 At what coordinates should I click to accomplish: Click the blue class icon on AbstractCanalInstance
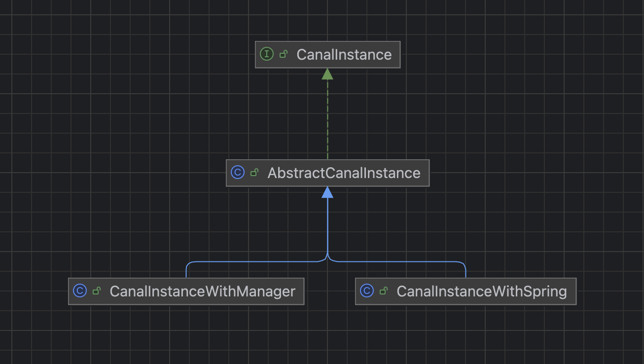238,173
